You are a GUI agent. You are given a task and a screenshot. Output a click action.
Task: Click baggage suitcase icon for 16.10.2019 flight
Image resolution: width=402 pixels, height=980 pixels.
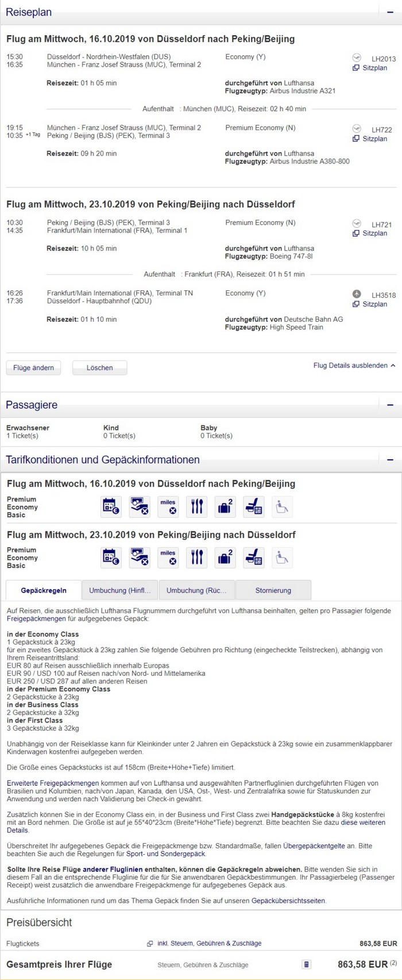(225, 507)
